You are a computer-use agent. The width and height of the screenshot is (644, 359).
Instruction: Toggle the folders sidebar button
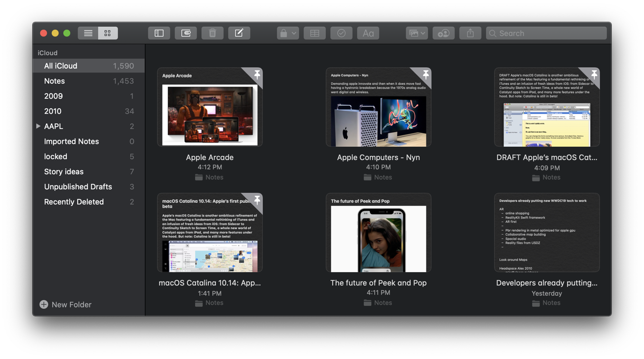[159, 33]
